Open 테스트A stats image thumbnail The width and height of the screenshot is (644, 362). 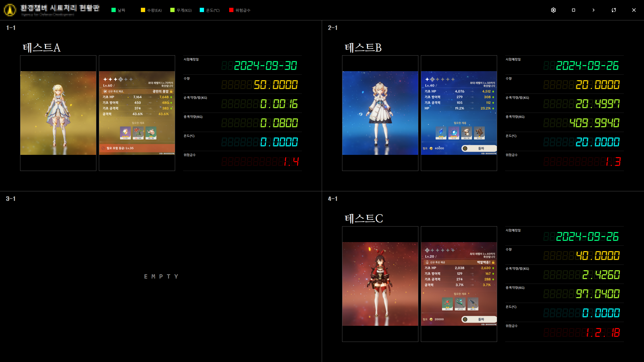click(x=137, y=113)
